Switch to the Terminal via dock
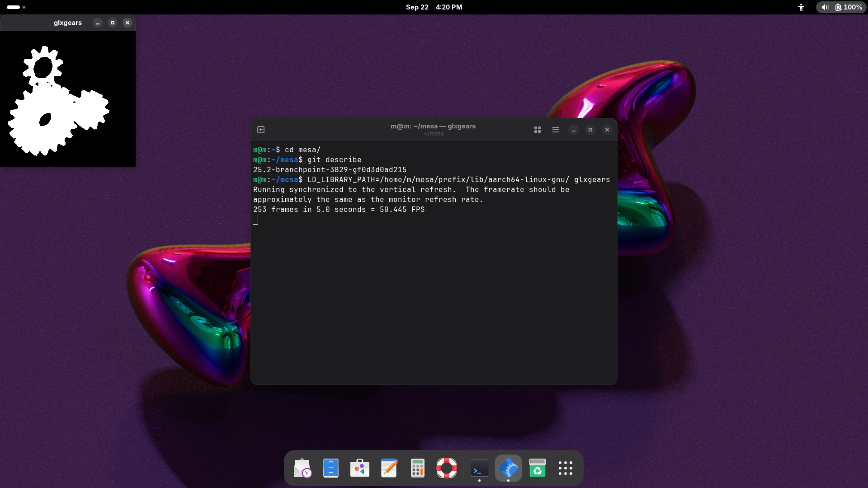The height and width of the screenshot is (488, 868). click(479, 468)
